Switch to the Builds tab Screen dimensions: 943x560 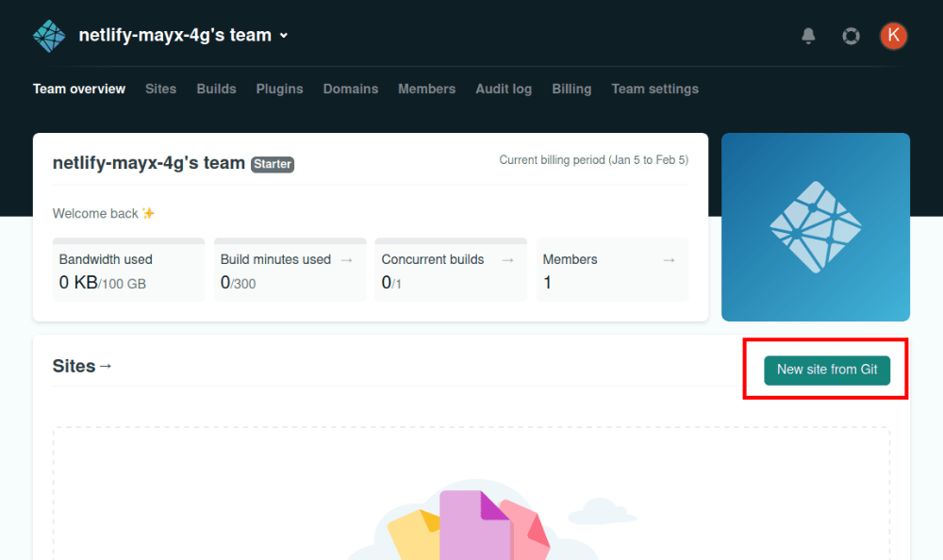(x=216, y=89)
